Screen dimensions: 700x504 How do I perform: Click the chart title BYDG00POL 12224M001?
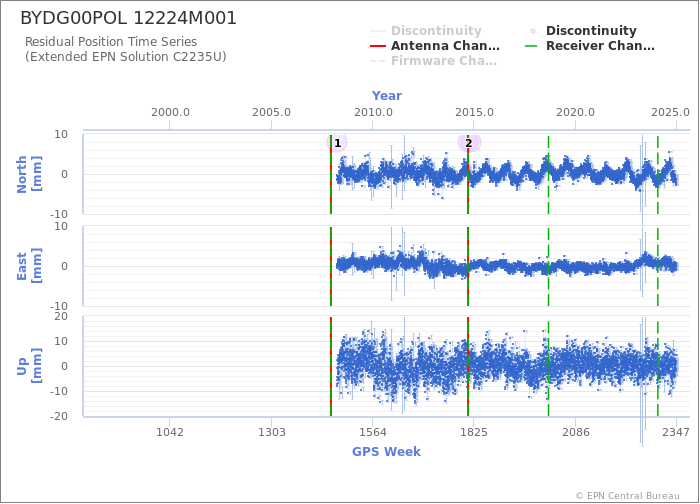tap(129, 18)
